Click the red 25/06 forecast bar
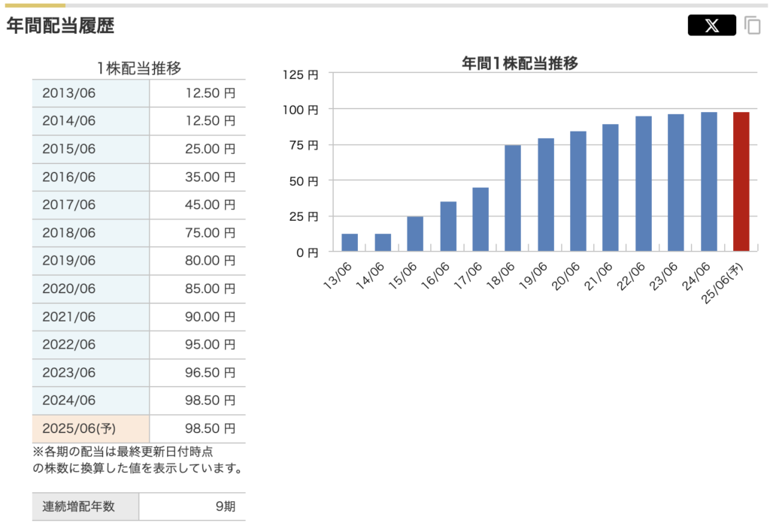Image resolution: width=770 pixels, height=532 pixels. pyautogui.click(x=741, y=181)
